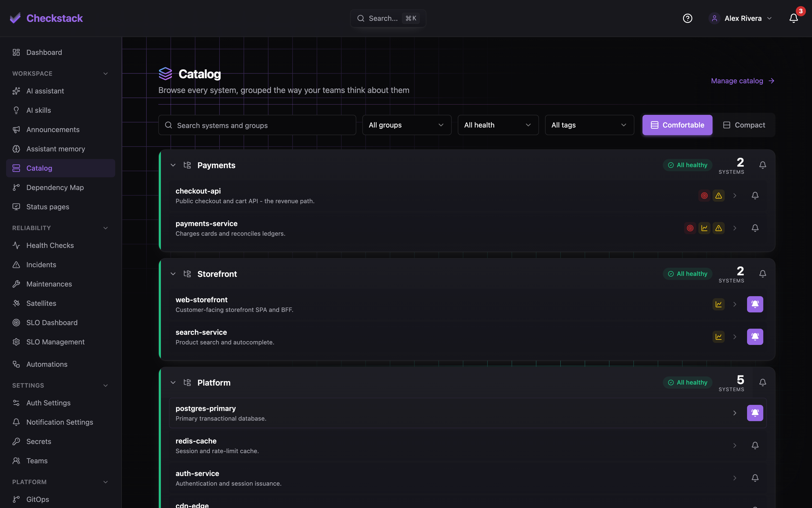Collapse the SETTINGS sidebar section

pyautogui.click(x=106, y=385)
